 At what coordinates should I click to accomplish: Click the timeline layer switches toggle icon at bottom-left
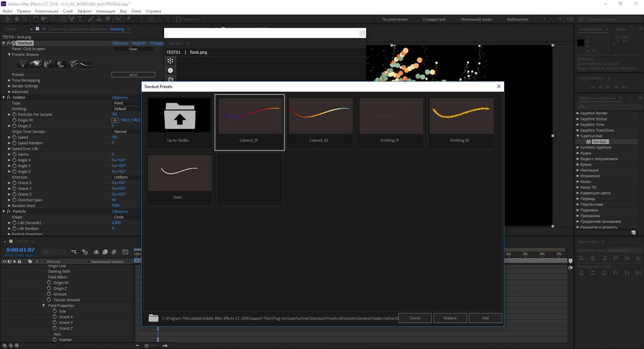[4, 345]
